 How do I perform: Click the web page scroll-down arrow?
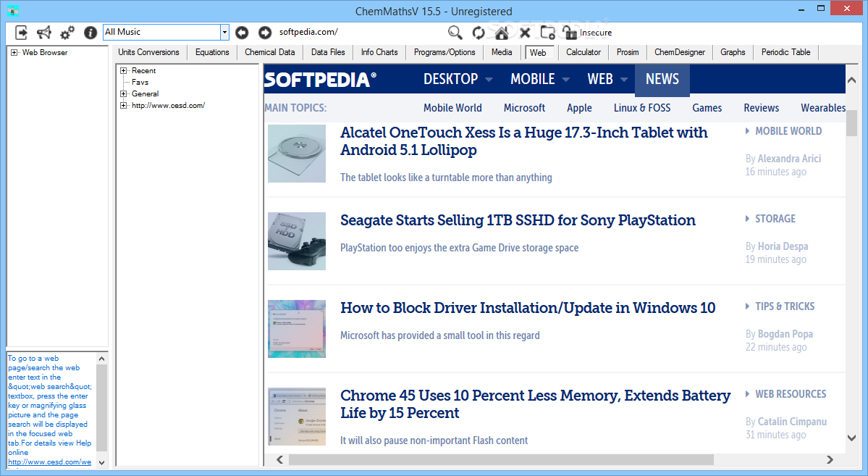pyautogui.click(x=851, y=438)
